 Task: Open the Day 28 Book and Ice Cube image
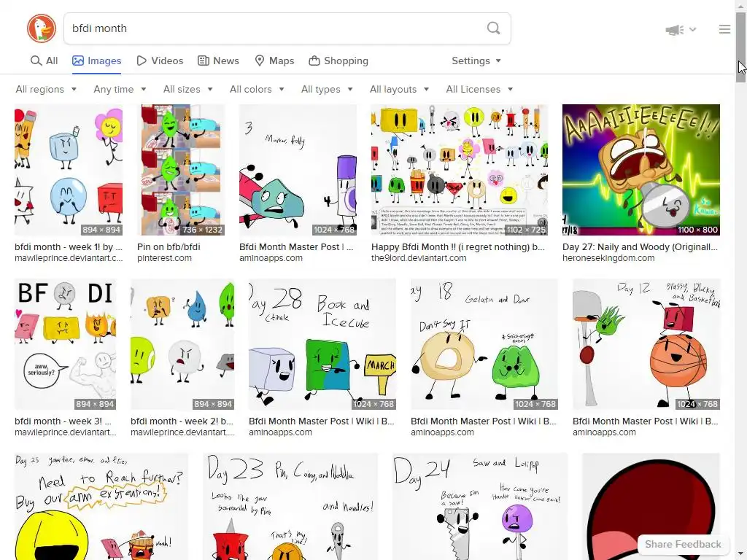pyautogui.click(x=322, y=344)
